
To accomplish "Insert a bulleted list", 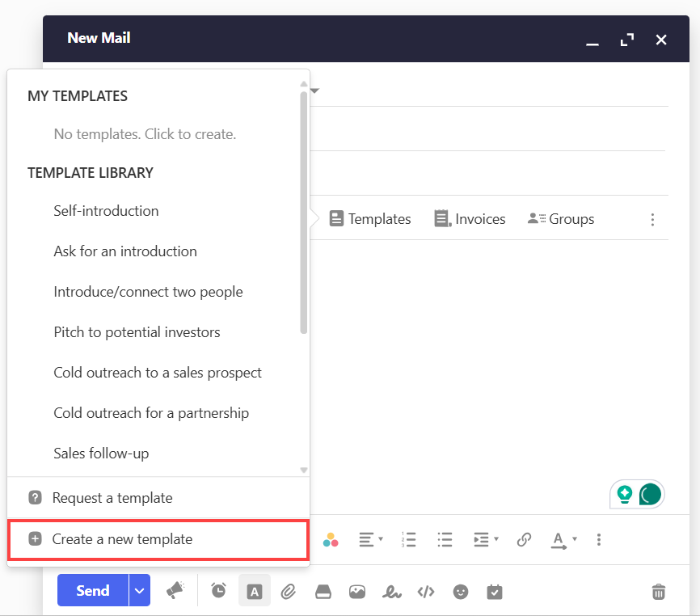I will (x=445, y=539).
